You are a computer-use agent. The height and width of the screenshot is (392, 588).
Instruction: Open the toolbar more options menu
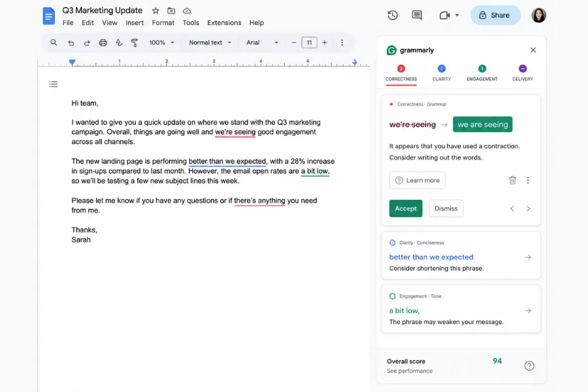click(x=342, y=42)
